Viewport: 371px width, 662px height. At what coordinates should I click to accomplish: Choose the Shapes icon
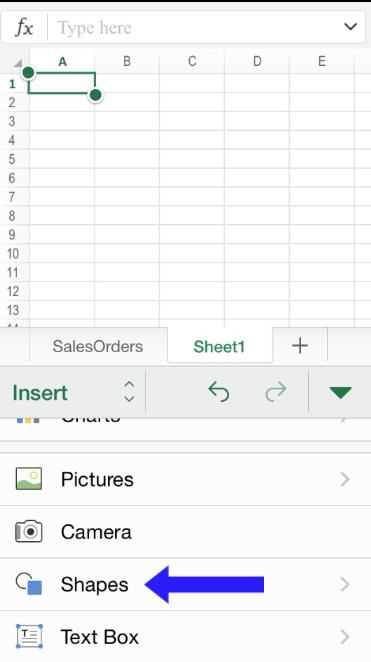(29, 583)
